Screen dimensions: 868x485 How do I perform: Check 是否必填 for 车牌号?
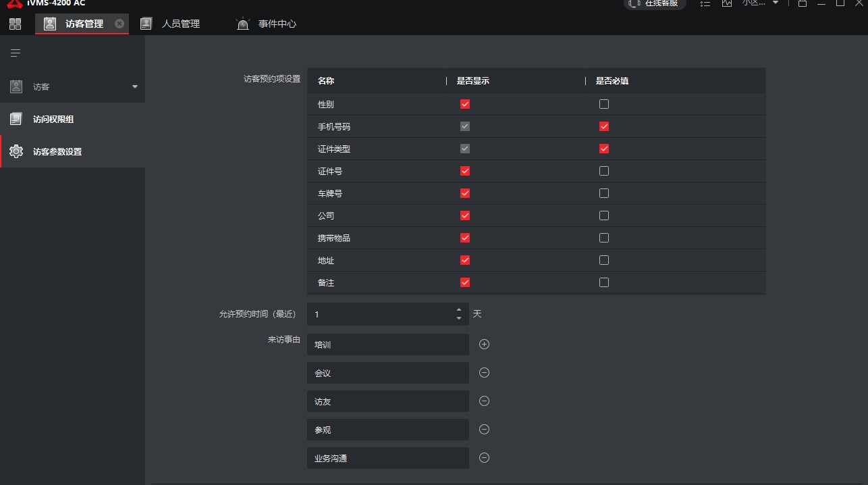pyautogui.click(x=604, y=193)
